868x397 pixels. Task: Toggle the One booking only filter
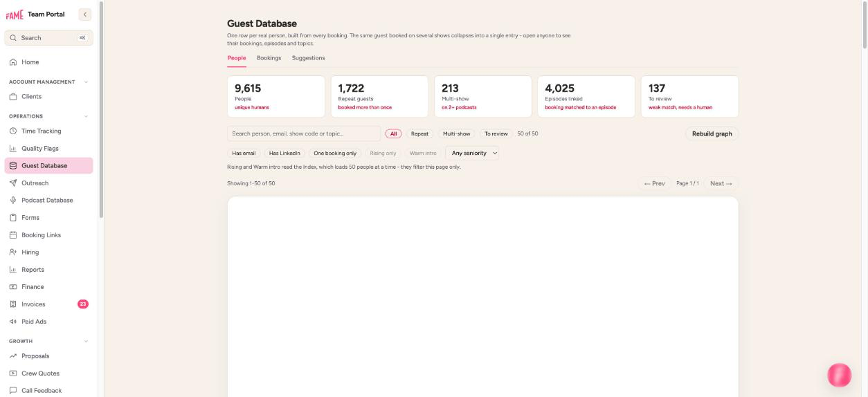335,153
